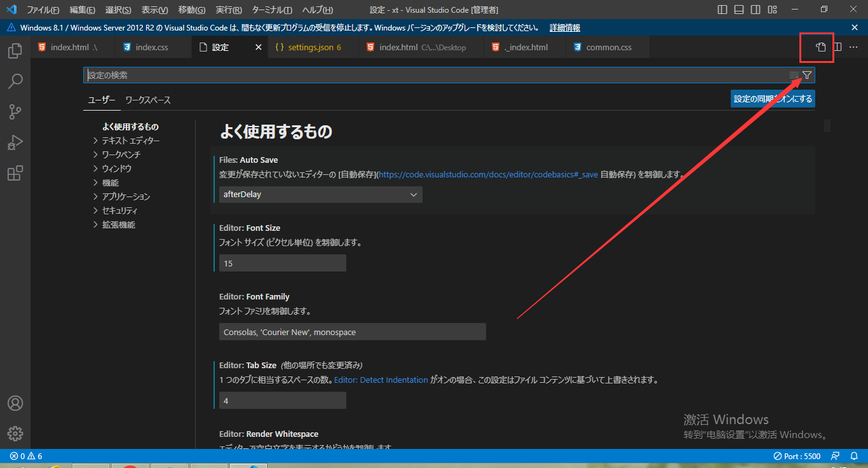The height and width of the screenshot is (468, 868).
Task: Open the Problems errors and warnings indicator
Action: pos(26,456)
